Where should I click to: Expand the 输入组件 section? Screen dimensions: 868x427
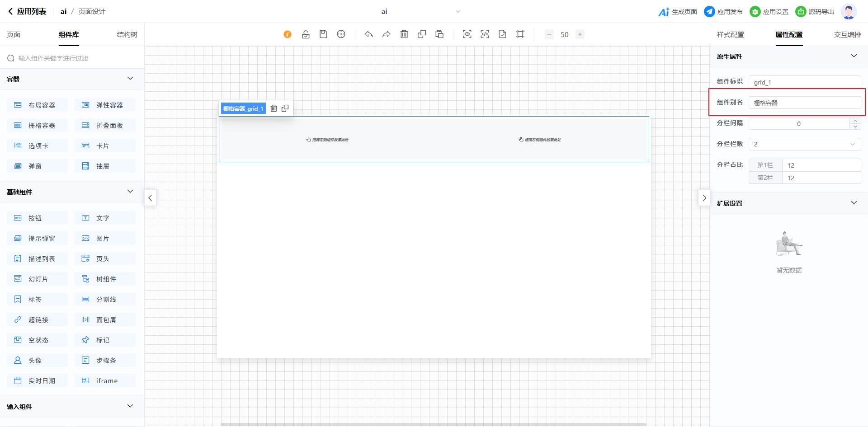130,406
